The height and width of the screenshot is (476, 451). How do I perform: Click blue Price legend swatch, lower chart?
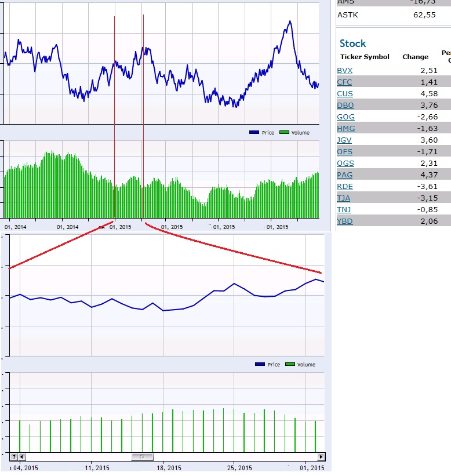pyautogui.click(x=260, y=364)
